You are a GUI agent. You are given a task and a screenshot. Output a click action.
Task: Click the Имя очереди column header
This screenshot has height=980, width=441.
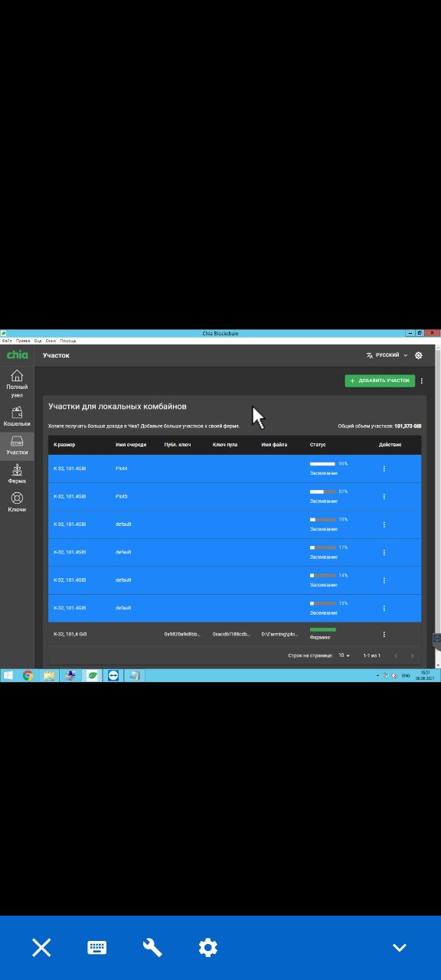pos(131,445)
